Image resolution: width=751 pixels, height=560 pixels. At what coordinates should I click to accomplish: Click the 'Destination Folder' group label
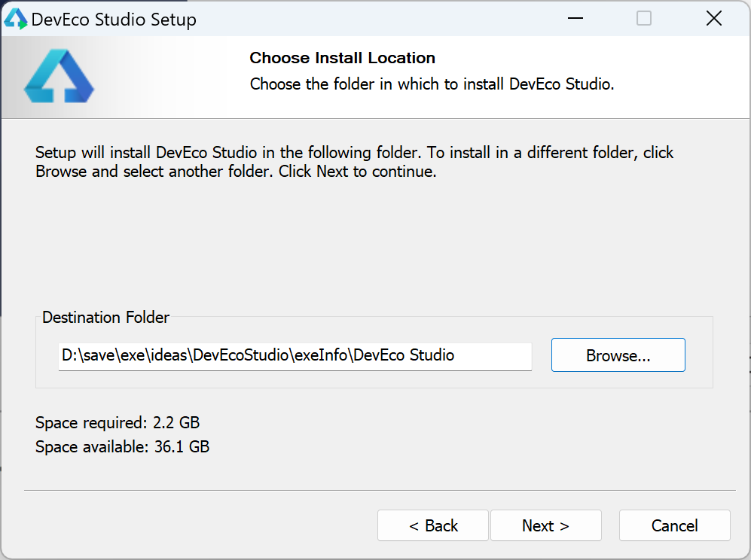pyautogui.click(x=106, y=318)
